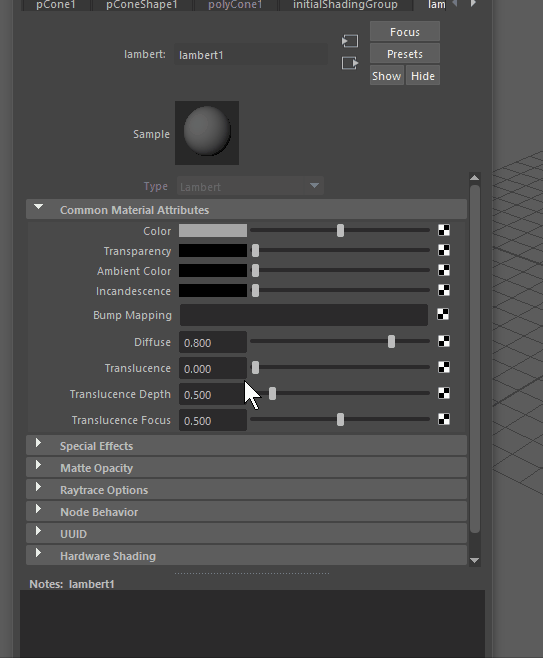Switch to the initialShadingGroup tab
Screen dimensions: 543x658
345,5
